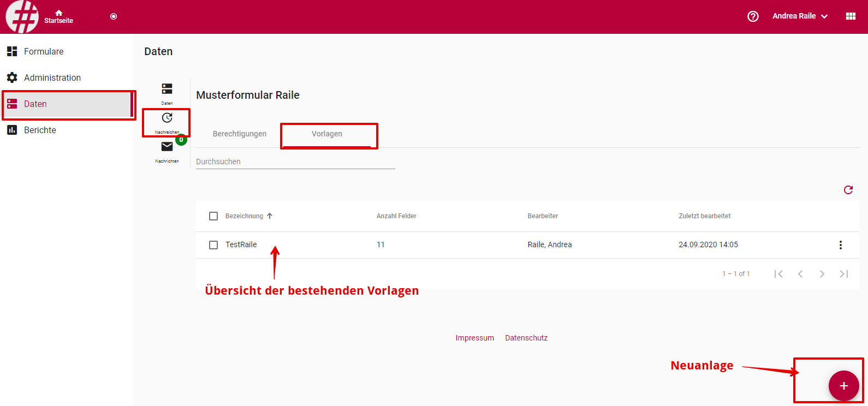
Task: Check the TestRaile row checkbox
Action: [213, 245]
